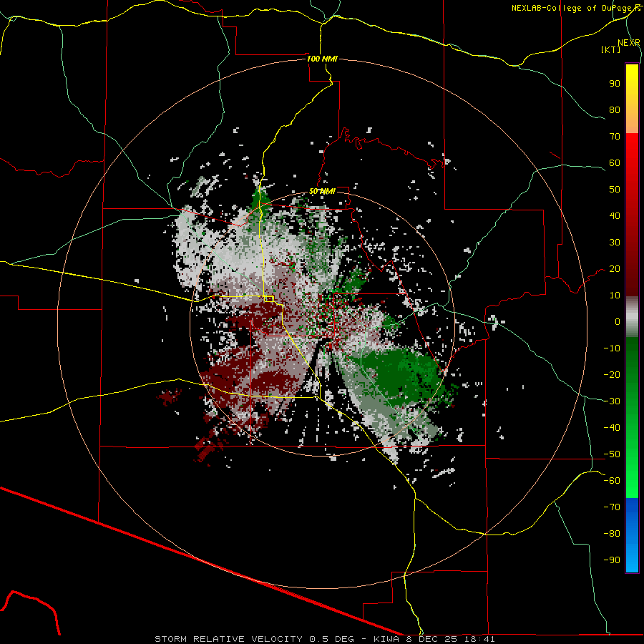This screenshot has width=644, height=644.
Task: Click the small isolated red echo patch west-southwest
Action: click(x=169, y=396)
